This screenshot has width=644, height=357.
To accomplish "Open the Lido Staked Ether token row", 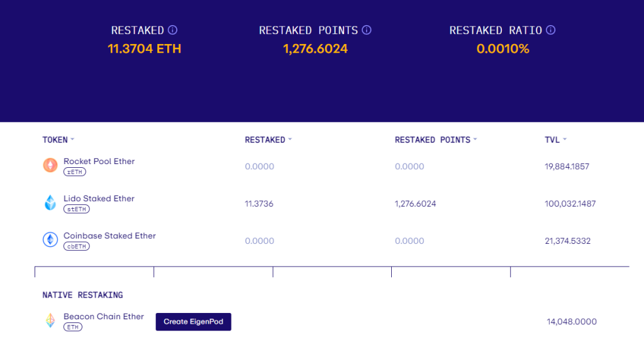I will (x=99, y=199).
